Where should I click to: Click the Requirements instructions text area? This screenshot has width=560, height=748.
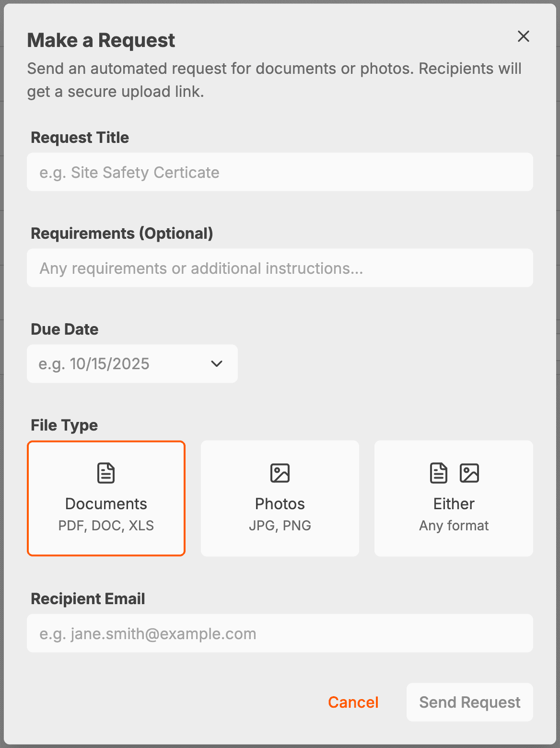pyautogui.click(x=280, y=268)
